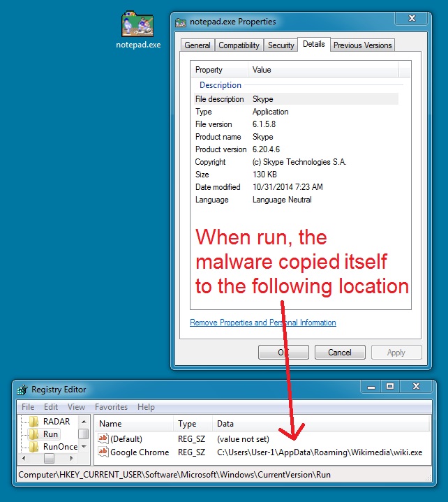Viewport: 448px width, 502px height.
Task: Click the registry tree horizontal scroll right arrow
Action: [72, 459]
